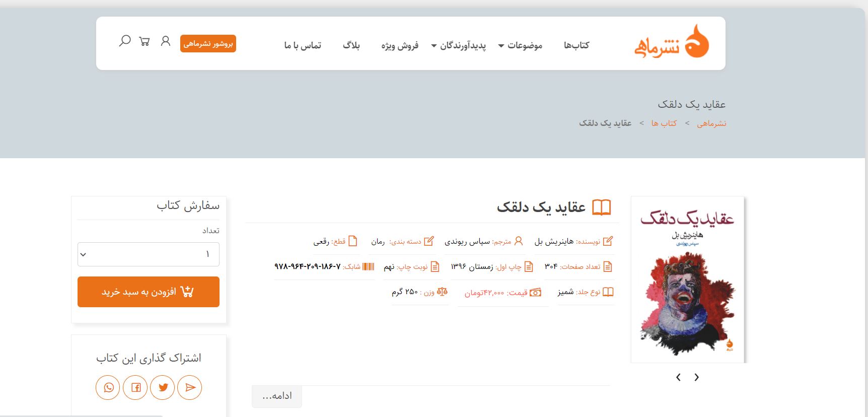Click افزودن به سبد خرید button

pyautogui.click(x=149, y=292)
